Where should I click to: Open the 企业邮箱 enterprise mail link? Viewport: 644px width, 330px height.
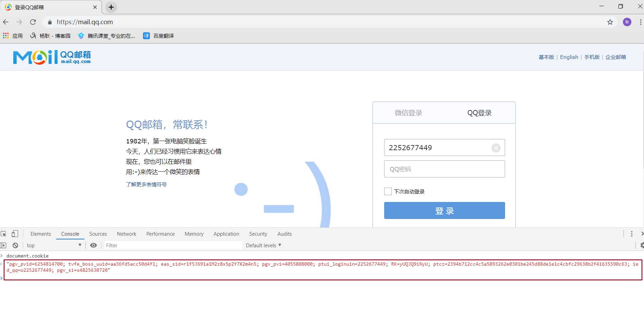616,57
